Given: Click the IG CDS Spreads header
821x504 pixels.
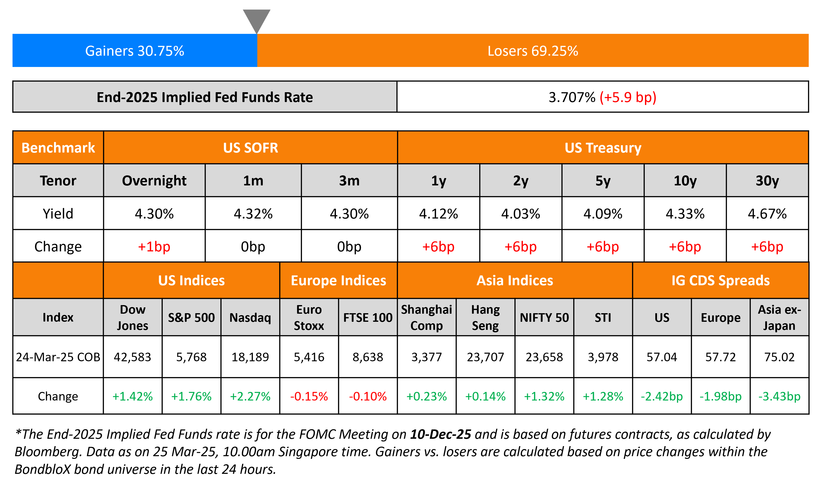Looking at the screenshot, I should coord(720,280).
